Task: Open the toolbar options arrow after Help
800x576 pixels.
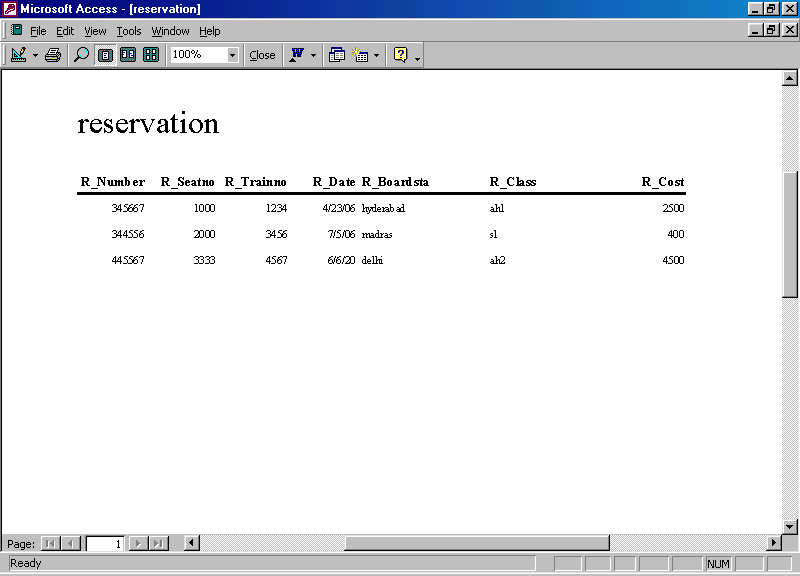Action: click(417, 59)
